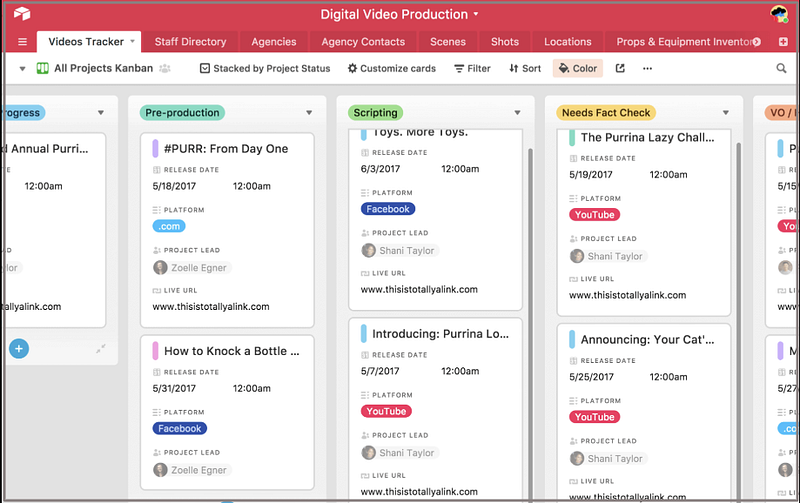Image resolution: width=800 pixels, height=503 pixels.
Task: Click the Scripting stack label
Action: [x=376, y=113]
